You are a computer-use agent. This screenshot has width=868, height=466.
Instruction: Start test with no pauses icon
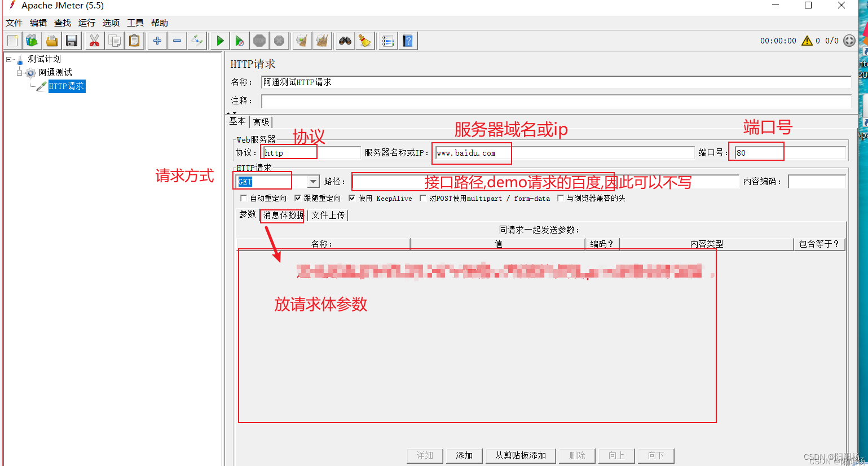pyautogui.click(x=240, y=41)
